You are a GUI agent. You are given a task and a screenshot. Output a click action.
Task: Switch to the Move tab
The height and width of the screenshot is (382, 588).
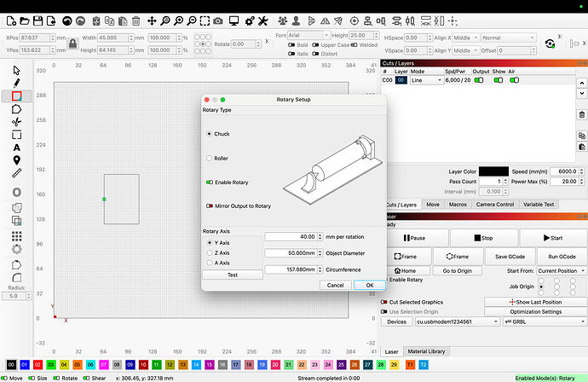(433, 205)
